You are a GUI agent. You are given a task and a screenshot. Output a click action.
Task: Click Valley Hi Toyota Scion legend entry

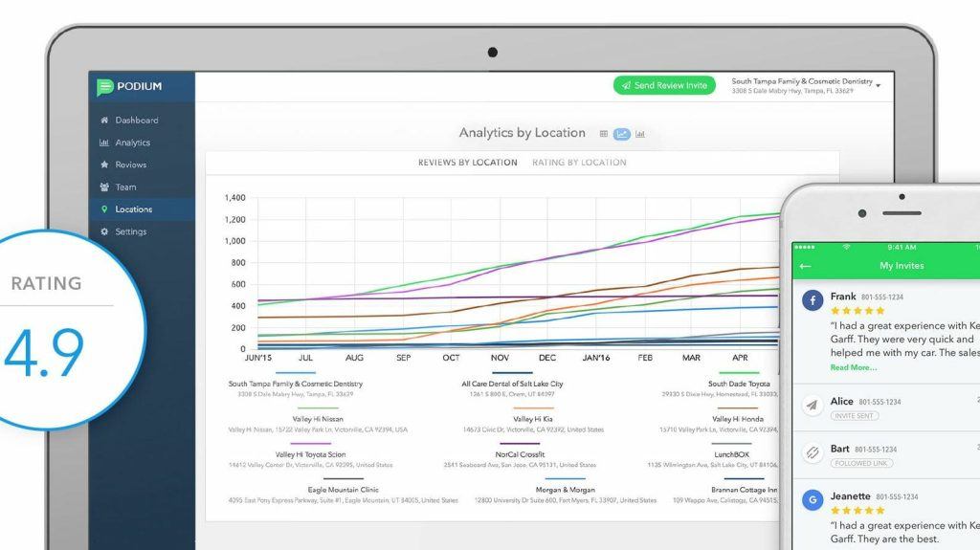click(x=310, y=455)
